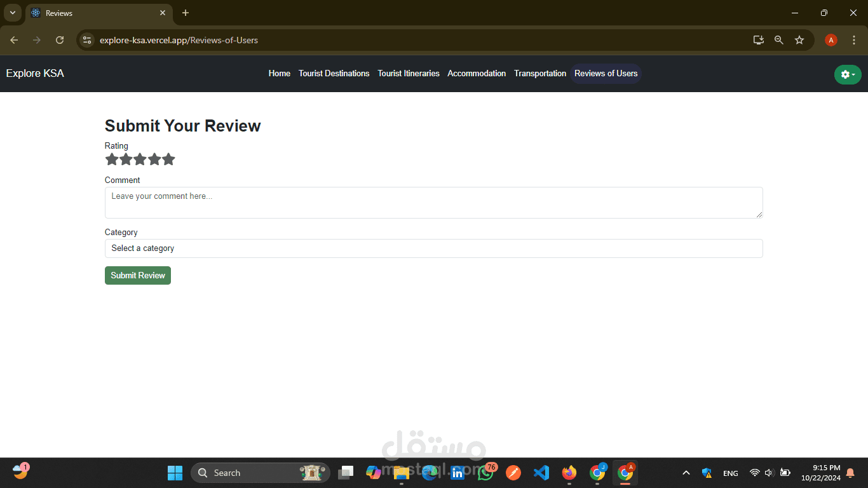Open Visual Studio Code from the taskbar
Viewport: 868px width, 488px height.
pos(541,473)
